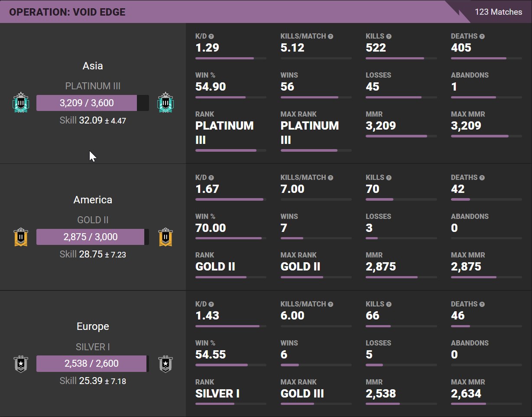The width and height of the screenshot is (532, 417).
Task: Open the K/D help icon in the Asia section
Action: 211,36
